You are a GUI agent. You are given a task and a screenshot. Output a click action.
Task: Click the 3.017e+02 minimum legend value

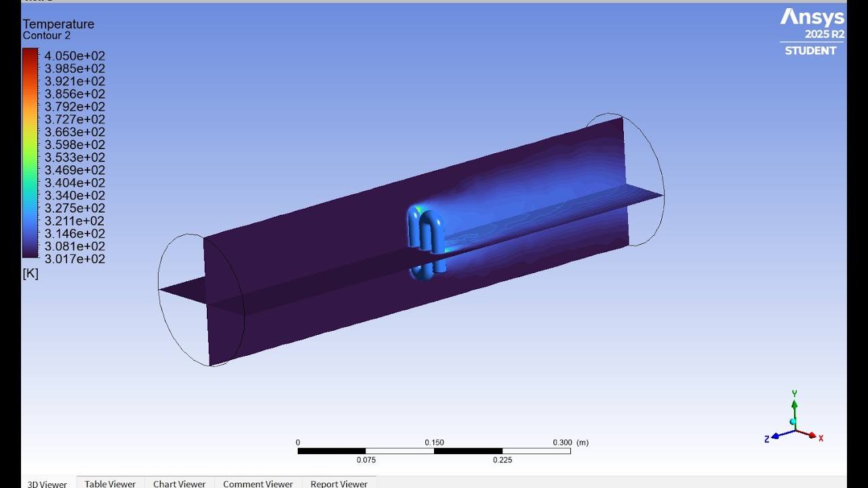point(75,260)
